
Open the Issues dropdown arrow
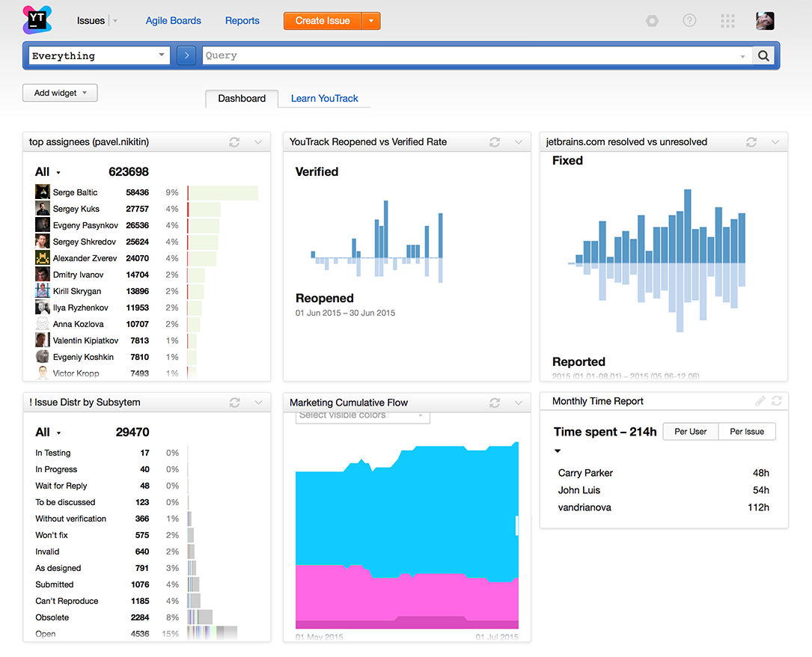(x=115, y=21)
